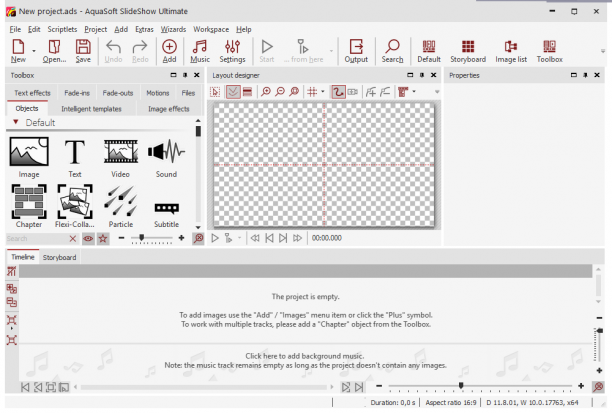Viewport: 612px width, 413px height.
Task: Select the Particle object in Toolbox
Action: [121, 206]
